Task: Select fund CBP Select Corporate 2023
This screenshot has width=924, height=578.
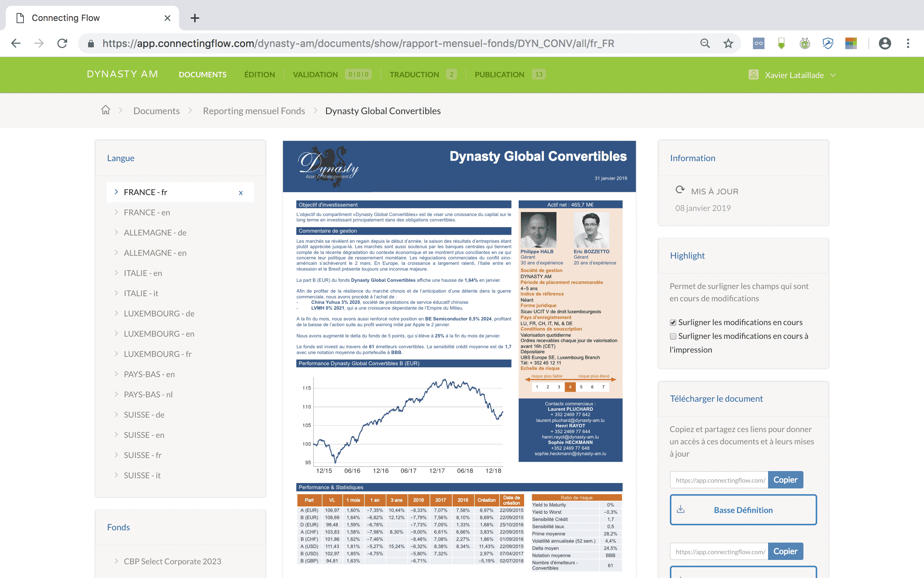Action: coord(172,561)
